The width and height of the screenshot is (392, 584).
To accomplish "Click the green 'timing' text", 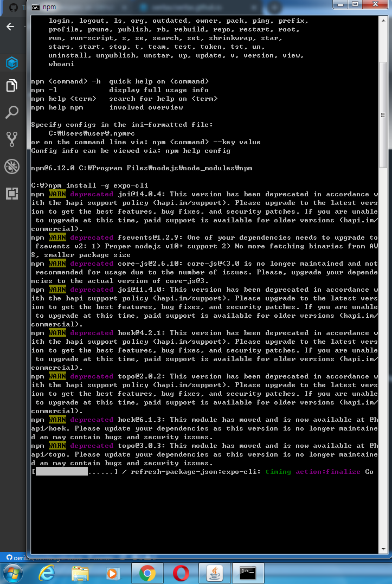I will click(278, 472).
